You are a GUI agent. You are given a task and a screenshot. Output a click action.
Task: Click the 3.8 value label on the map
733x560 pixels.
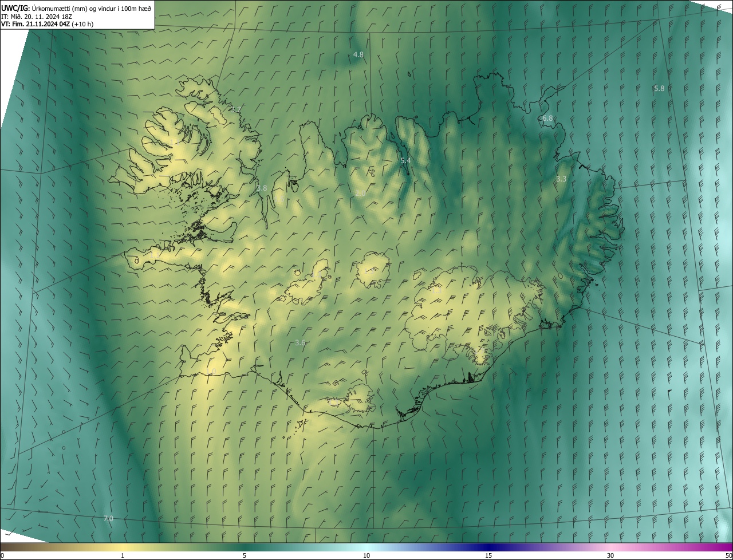click(262, 188)
